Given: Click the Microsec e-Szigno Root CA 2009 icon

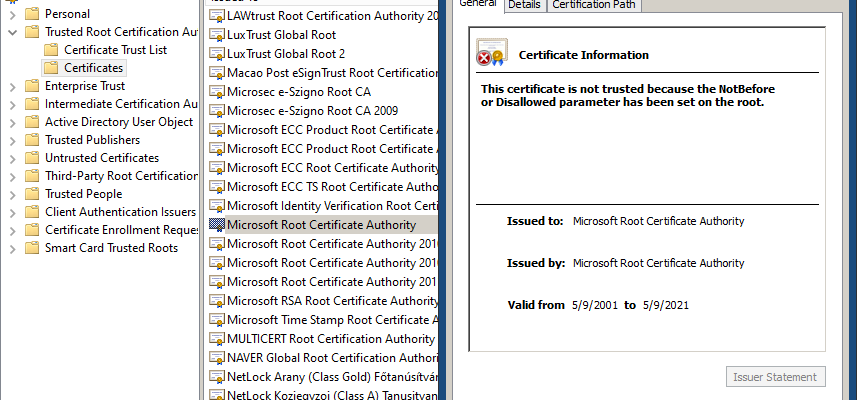Looking at the screenshot, I should pyautogui.click(x=217, y=112).
